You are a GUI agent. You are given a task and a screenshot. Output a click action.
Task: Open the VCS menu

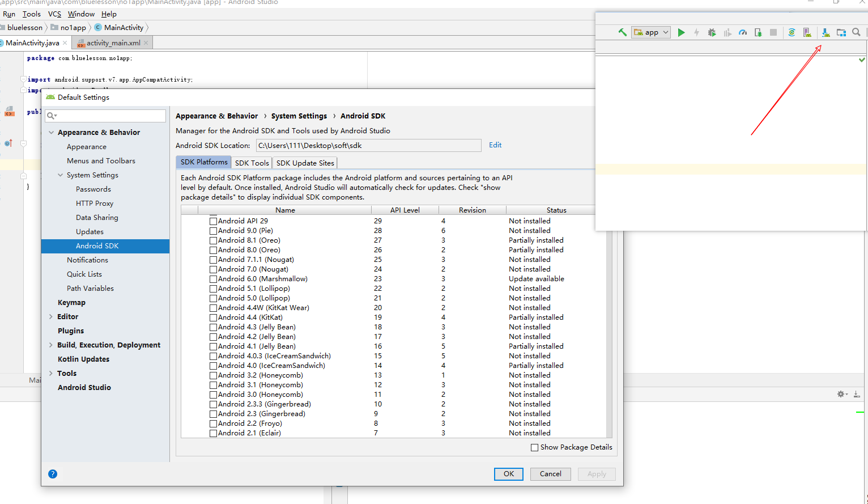coord(54,14)
